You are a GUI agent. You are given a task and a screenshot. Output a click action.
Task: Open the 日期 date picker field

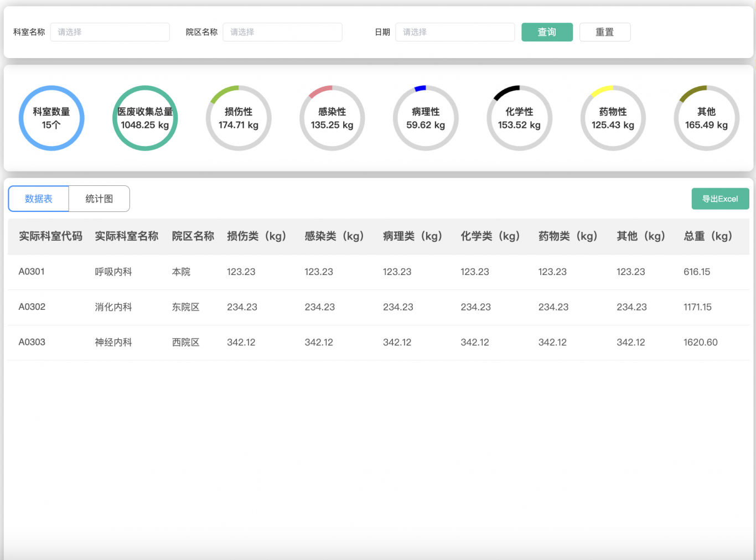455,32
